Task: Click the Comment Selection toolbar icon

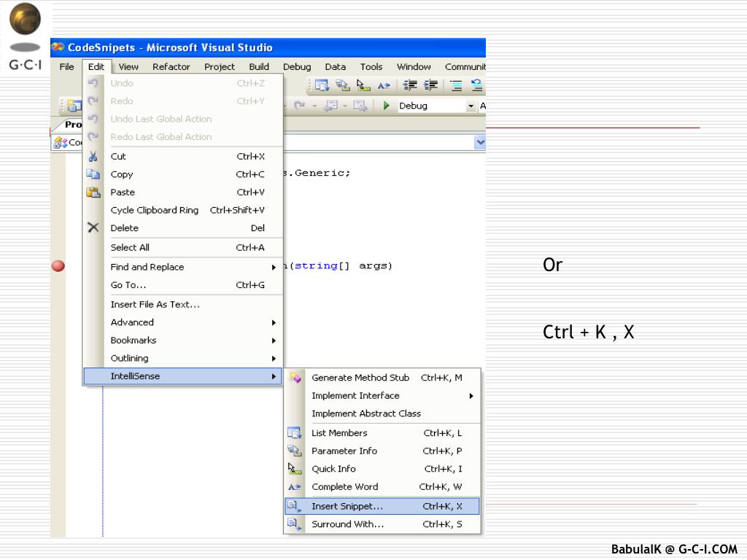Action: pos(456,86)
